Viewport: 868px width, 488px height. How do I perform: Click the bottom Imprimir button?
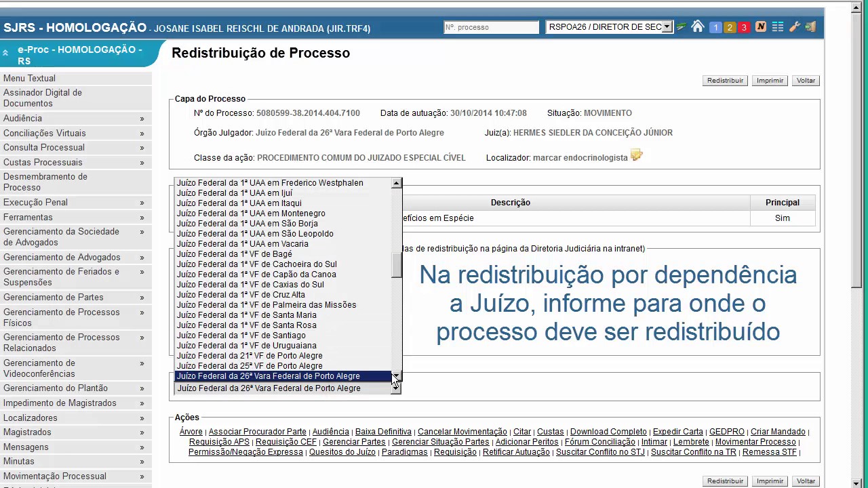click(770, 481)
